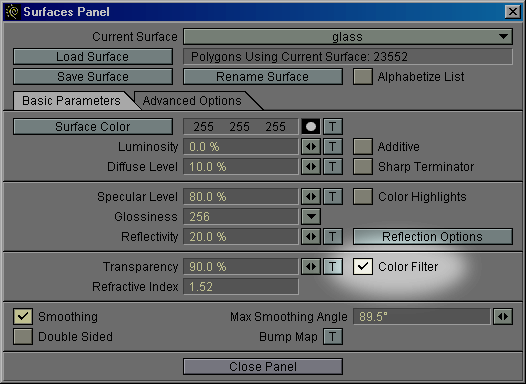
Task: Open Reflection Options
Action: tap(433, 237)
